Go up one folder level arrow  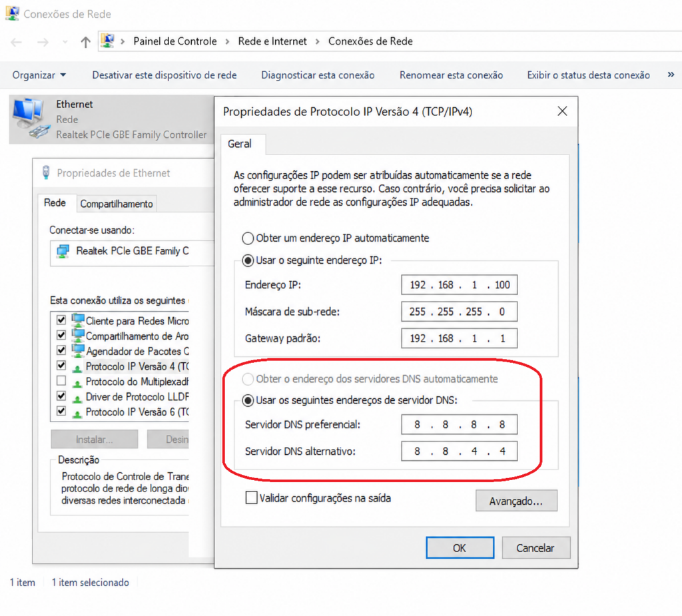coord(86,42)
